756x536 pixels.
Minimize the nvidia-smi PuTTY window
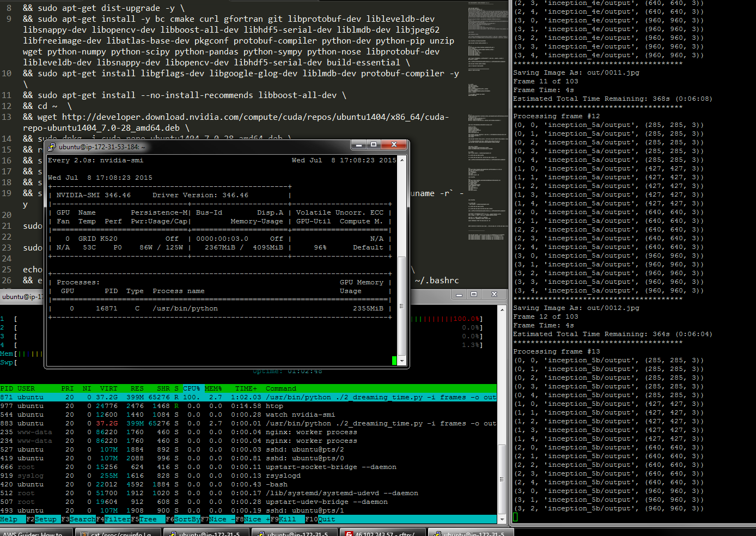(x=358, y=145)
